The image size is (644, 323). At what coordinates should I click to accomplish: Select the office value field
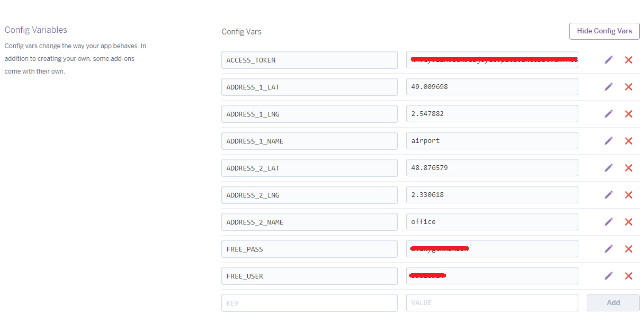click(x=492, y=222)
